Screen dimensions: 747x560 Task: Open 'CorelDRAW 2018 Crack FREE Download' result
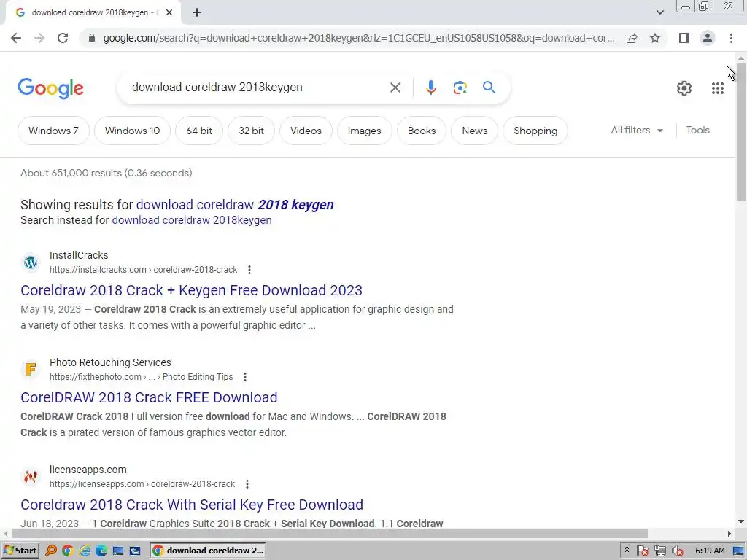pyautogui.click(x=149, y=397)
